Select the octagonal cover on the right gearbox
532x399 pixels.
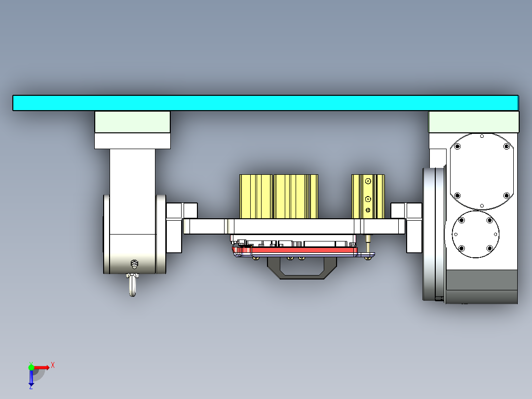click(482, 171)
